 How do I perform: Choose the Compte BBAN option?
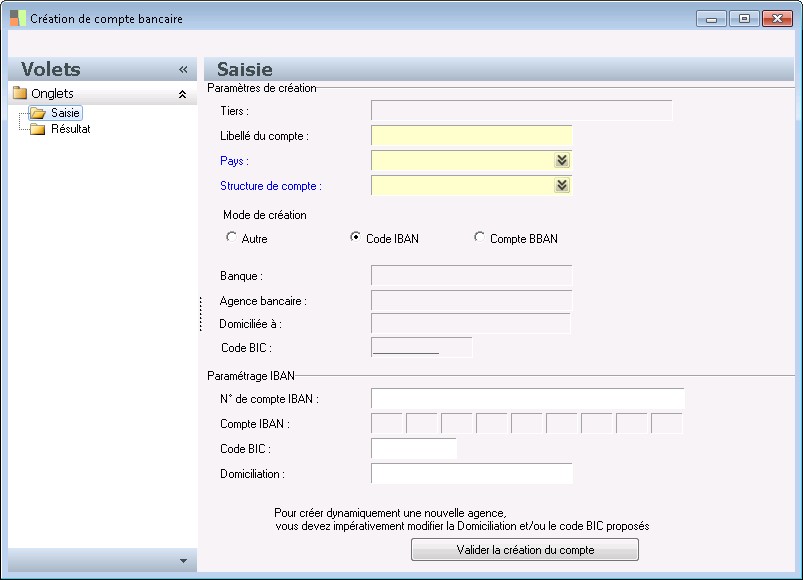480,238
